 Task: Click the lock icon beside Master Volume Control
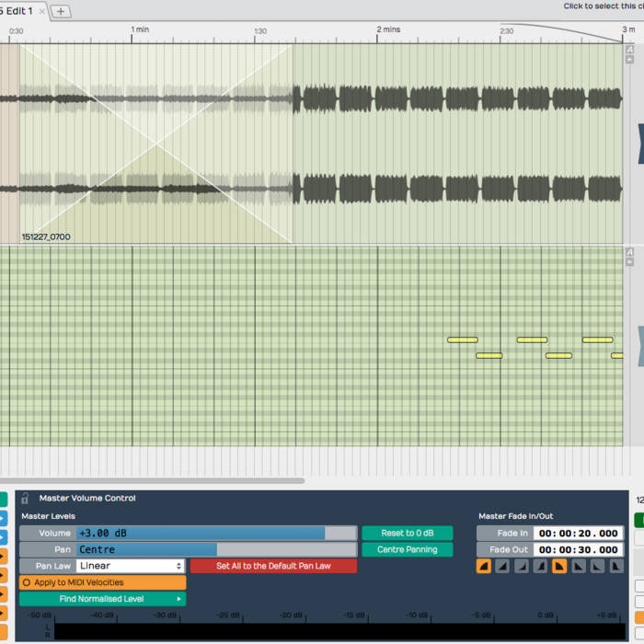coord(25,499)
